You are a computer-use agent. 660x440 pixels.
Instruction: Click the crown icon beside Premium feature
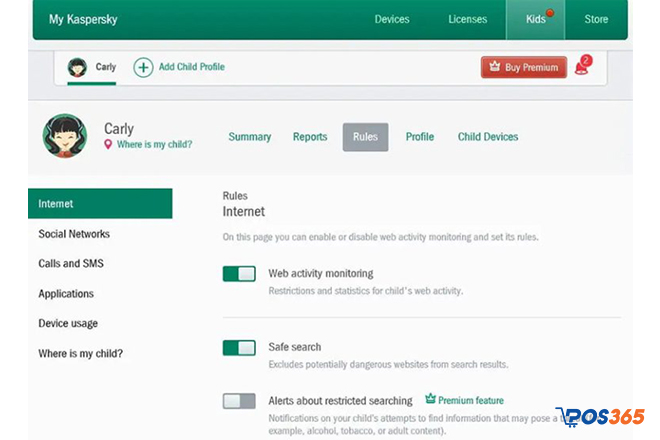(x=430, y=398)
